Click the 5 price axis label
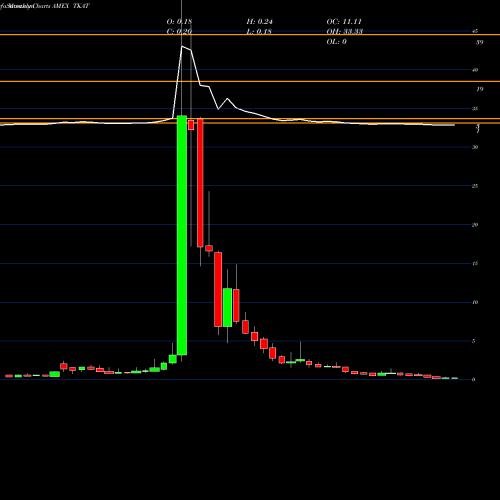Viewport: 500px width, 500px height. point(473,341)
